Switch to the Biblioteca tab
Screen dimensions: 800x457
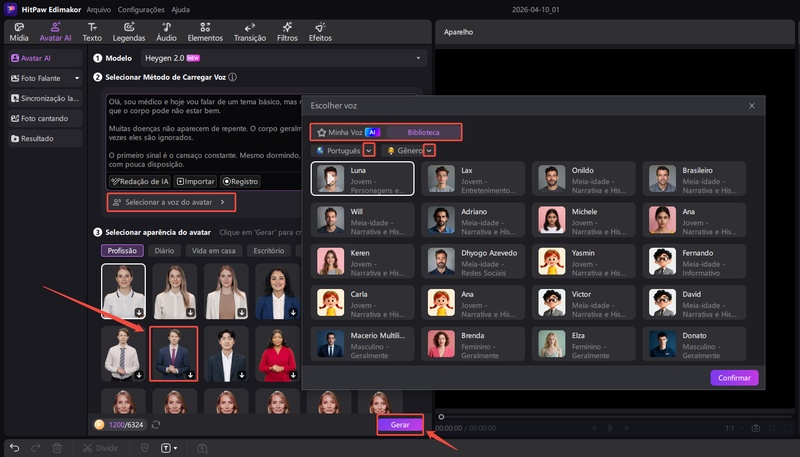tap(424, 131)
